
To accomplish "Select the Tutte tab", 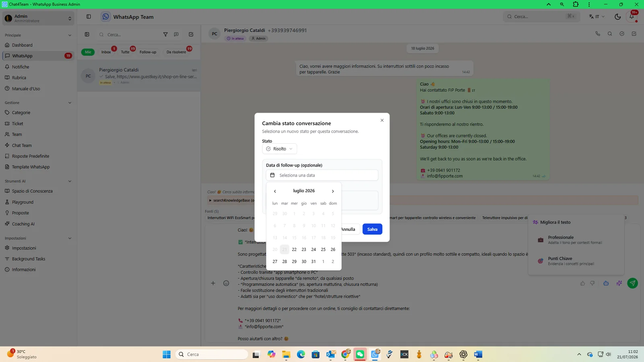I will (125, 52).
